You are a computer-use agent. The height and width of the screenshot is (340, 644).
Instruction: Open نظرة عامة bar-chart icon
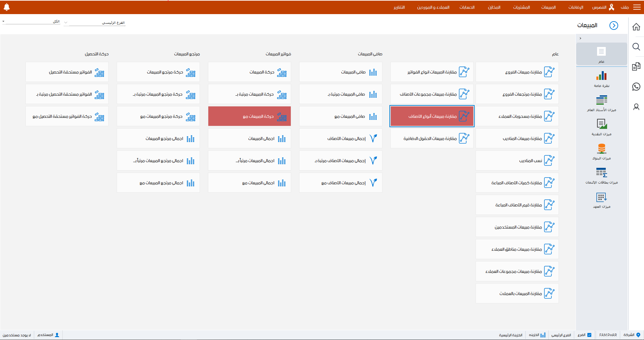601,76
